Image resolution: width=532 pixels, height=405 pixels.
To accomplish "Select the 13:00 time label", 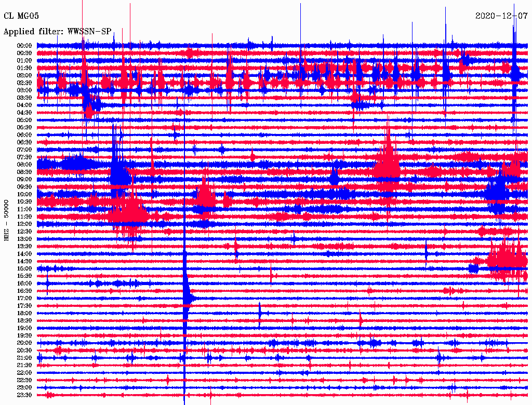I will [24, 239].
